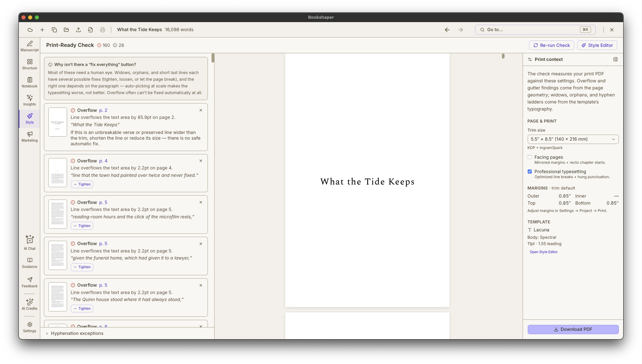Dismiss the Overflow card quoting 'given the funeral home'
The image size is (642, 364).
201,244
